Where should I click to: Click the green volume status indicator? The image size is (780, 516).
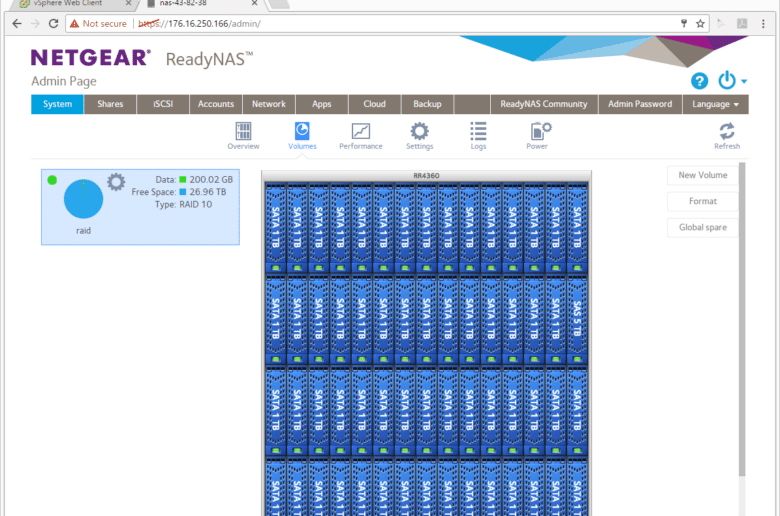coord(52,180)
